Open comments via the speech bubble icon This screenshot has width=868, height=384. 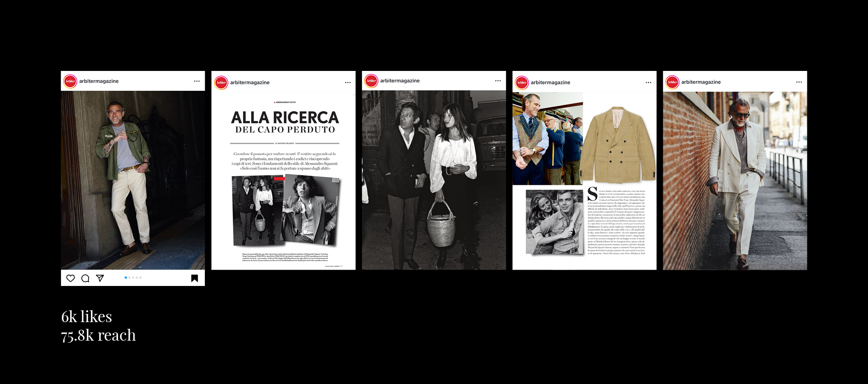[85, 278]
